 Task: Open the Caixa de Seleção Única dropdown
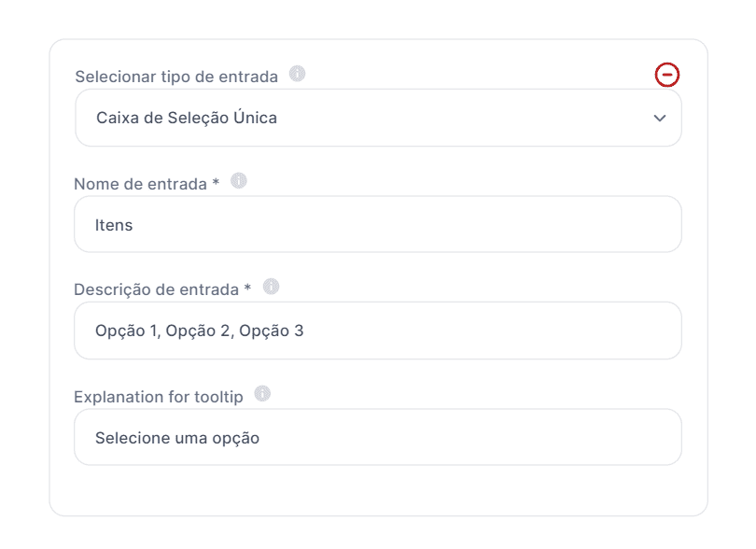377,119
